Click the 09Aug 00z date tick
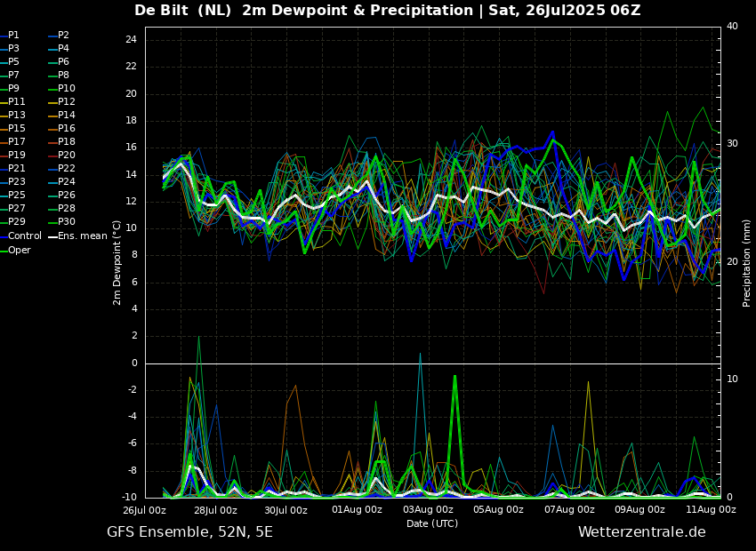Image resolution: width=756 pixels, height=551 pixels. [x=640, y=509]
